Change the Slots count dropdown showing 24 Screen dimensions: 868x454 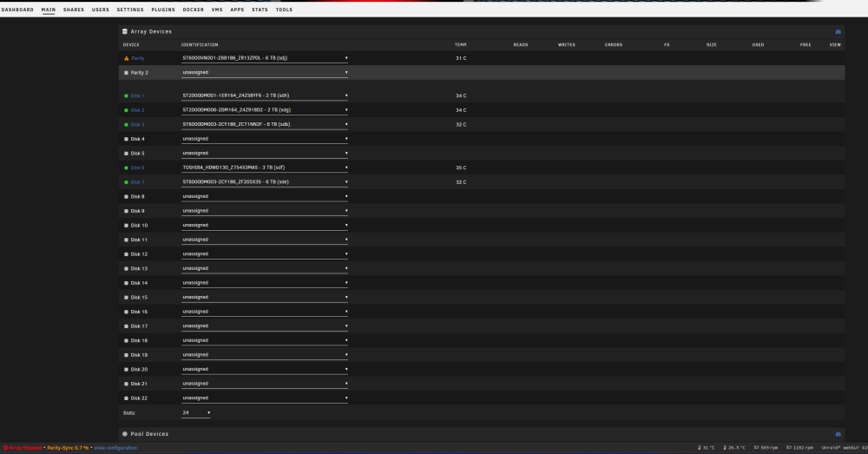click(x=196, y=412)
